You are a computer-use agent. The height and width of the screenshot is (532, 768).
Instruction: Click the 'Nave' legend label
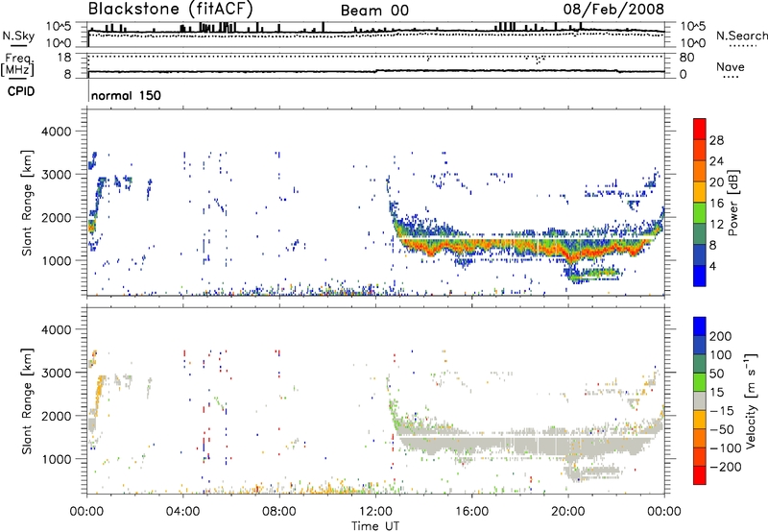coord(731,67)
